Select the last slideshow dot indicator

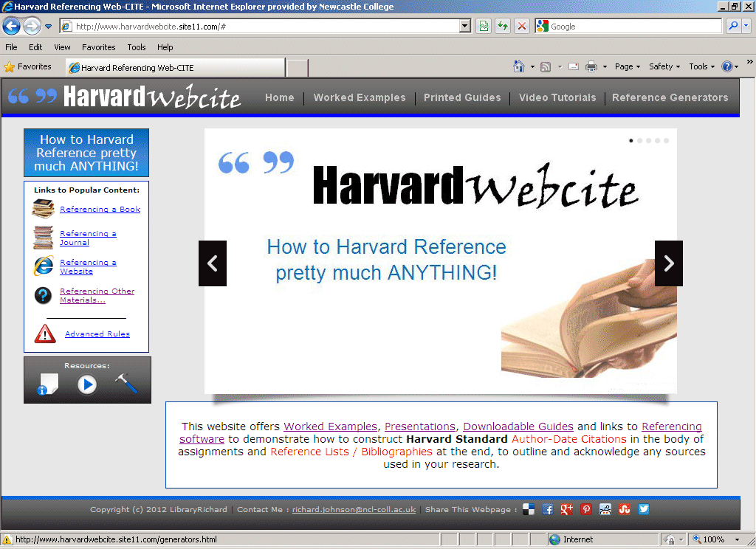[667, 141]
